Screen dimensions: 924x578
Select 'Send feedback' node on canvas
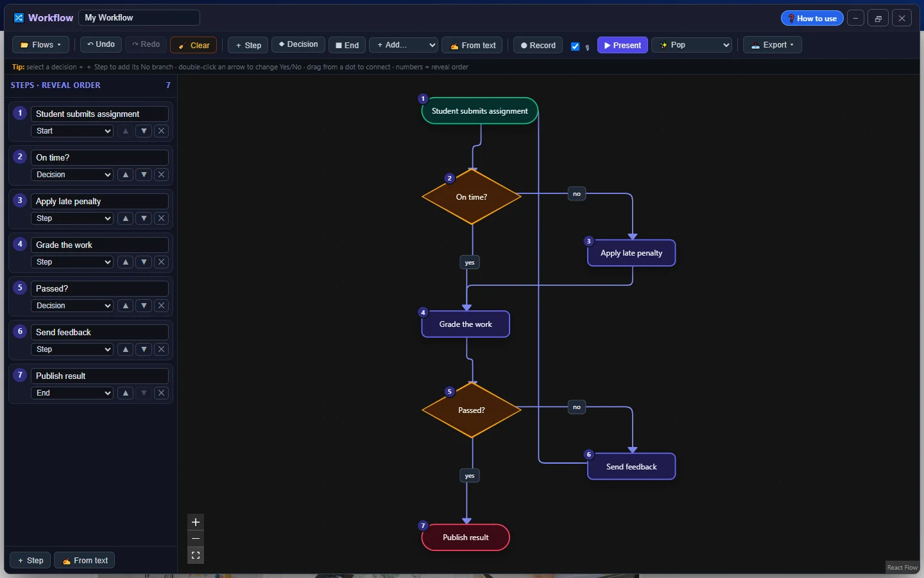(x=631, y=467)
